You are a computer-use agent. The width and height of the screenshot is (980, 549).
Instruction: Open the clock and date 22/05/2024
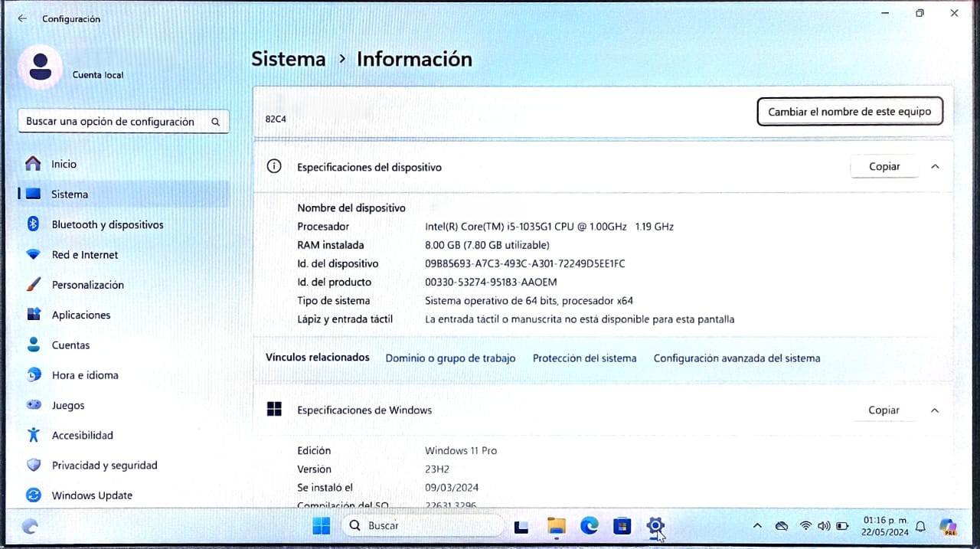pos(884,526)
